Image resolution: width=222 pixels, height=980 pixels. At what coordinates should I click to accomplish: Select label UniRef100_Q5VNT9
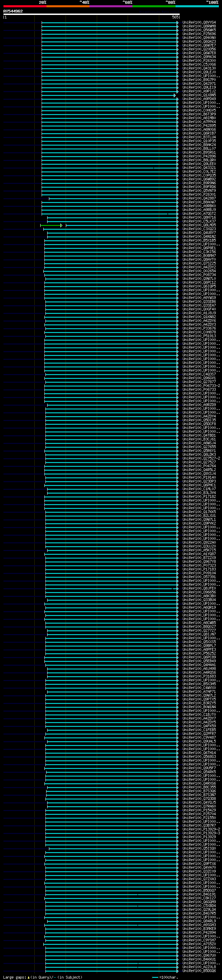[199, 191]
